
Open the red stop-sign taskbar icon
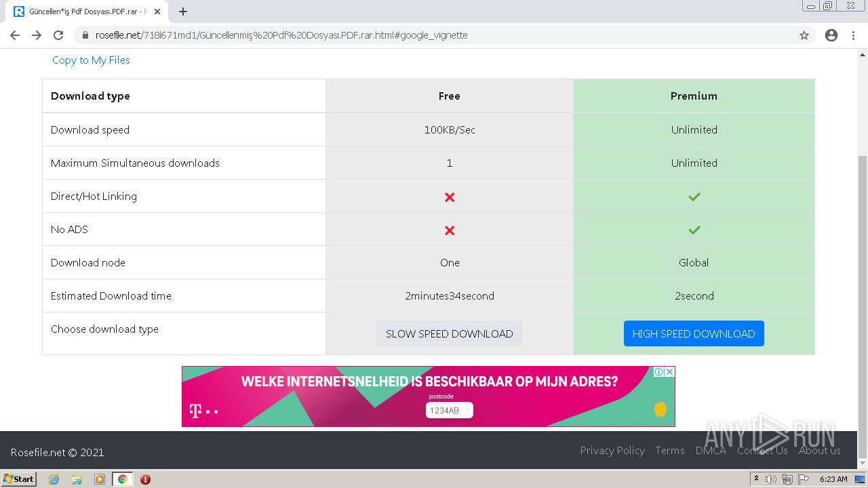click(145, 479)
